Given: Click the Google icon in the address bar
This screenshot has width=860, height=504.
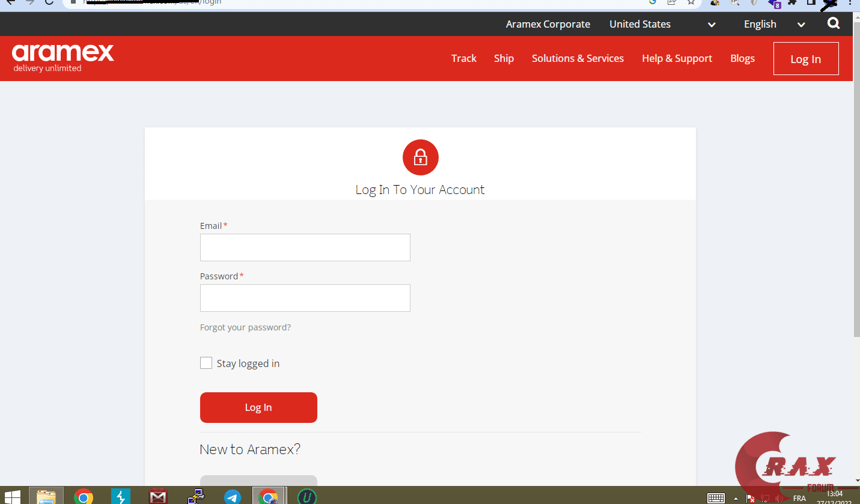Looking at the screenshot, I should point(653,2).
